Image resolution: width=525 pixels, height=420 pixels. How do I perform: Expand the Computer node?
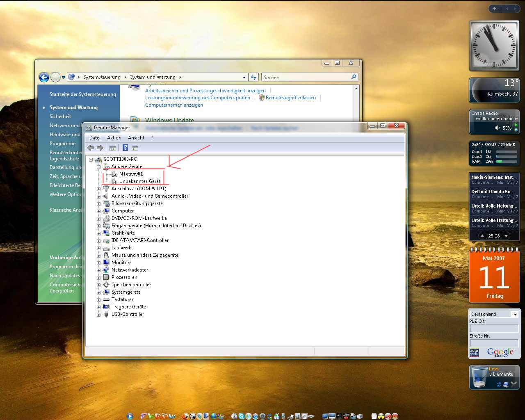[98, 211]
